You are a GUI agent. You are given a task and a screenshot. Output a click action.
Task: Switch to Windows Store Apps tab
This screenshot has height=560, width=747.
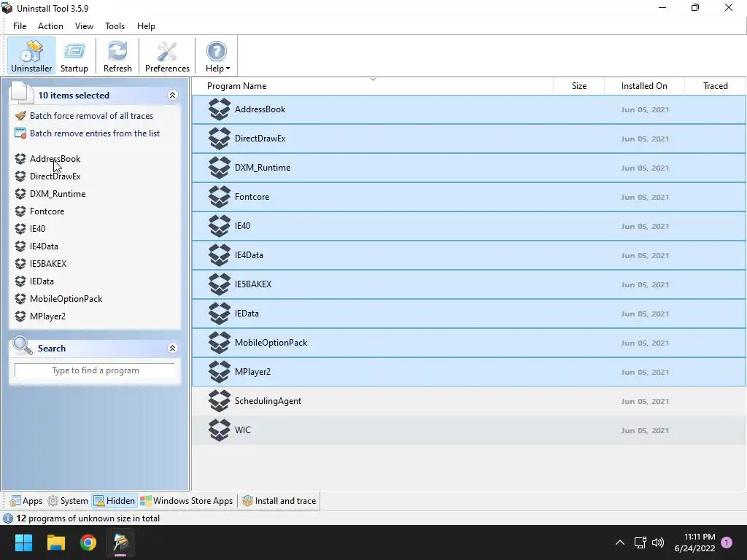186,501
